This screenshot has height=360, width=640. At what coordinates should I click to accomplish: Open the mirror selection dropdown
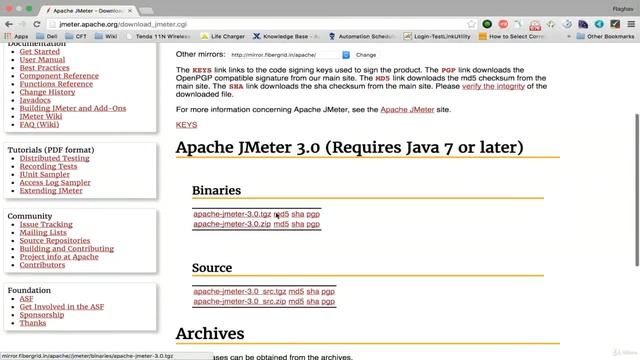click(x=290, y=55)
